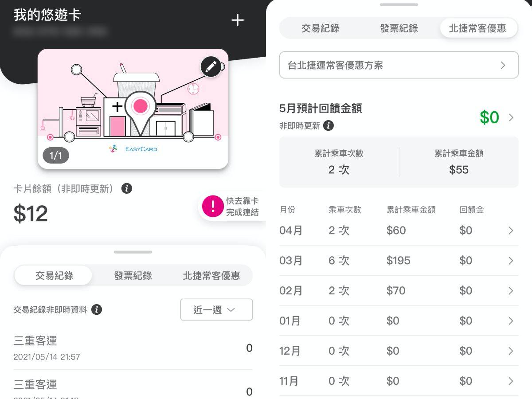Open details arrow next to green $0
Image resolution: width=532 pixels, height=399 pixels.
pos(511,117)
